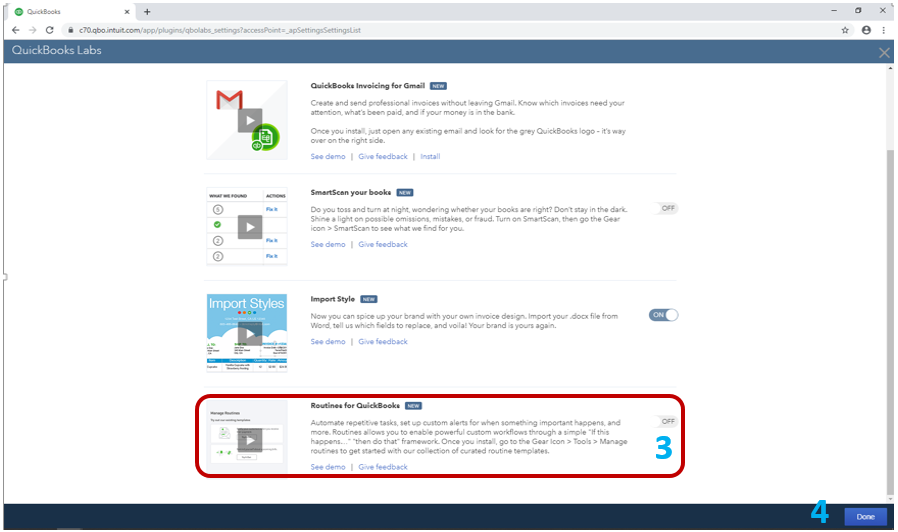Give feedback on Gmail Invoicing
Viewport: 898px width, 532px height.
383,156
